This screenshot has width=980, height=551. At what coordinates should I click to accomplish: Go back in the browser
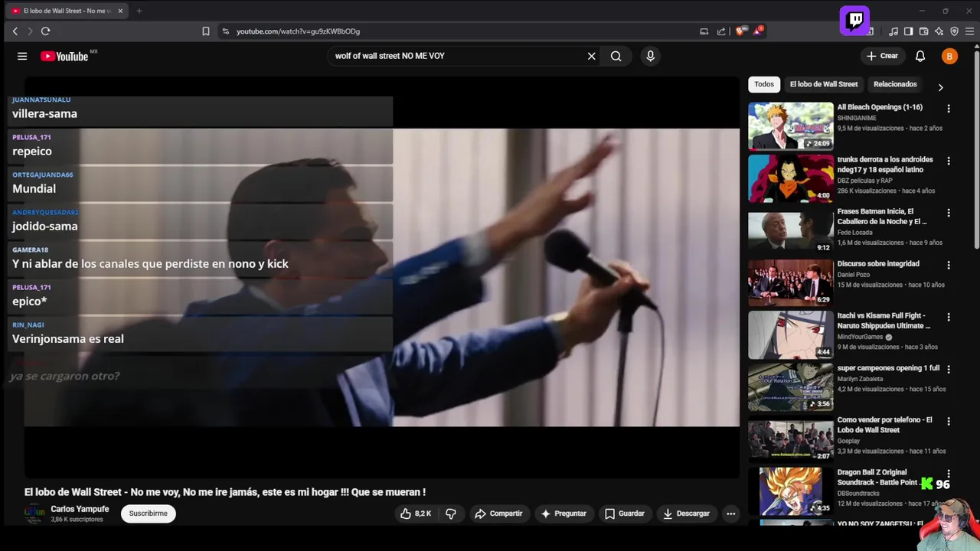tap(15, 31)
